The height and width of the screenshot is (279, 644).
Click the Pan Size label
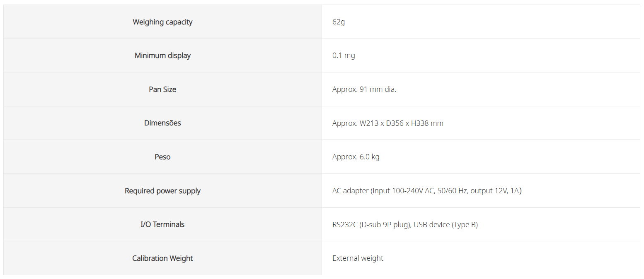tap(162, 89)
